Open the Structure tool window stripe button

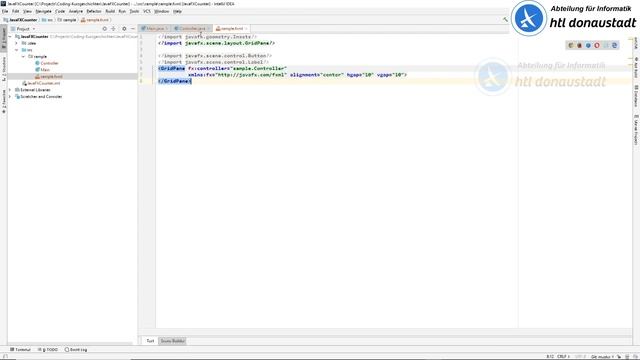4,68
